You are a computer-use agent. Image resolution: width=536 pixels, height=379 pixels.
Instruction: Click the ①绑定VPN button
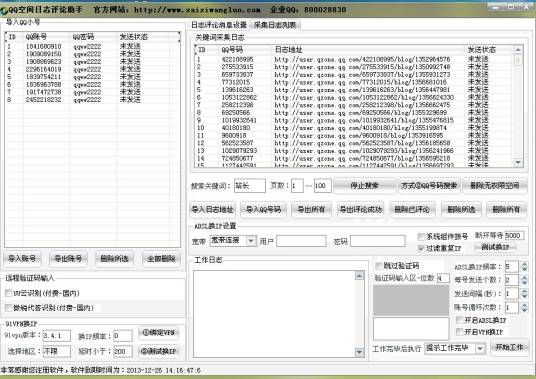tap(159, 333)
